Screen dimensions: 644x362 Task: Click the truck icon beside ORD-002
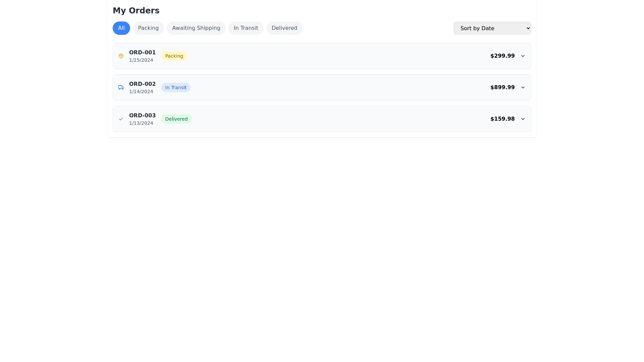(x=121, y=87)
